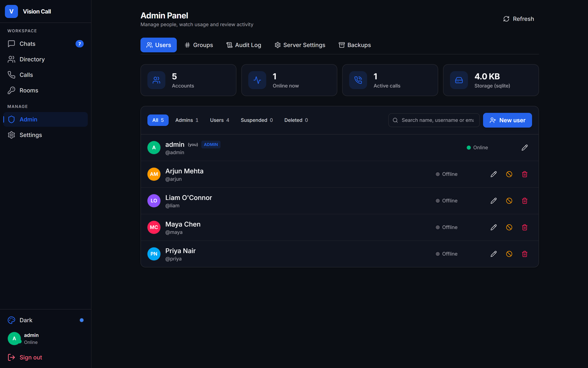Open Calls in the sidebar
This screenshot has height=368, width=588.
(46, 75)
